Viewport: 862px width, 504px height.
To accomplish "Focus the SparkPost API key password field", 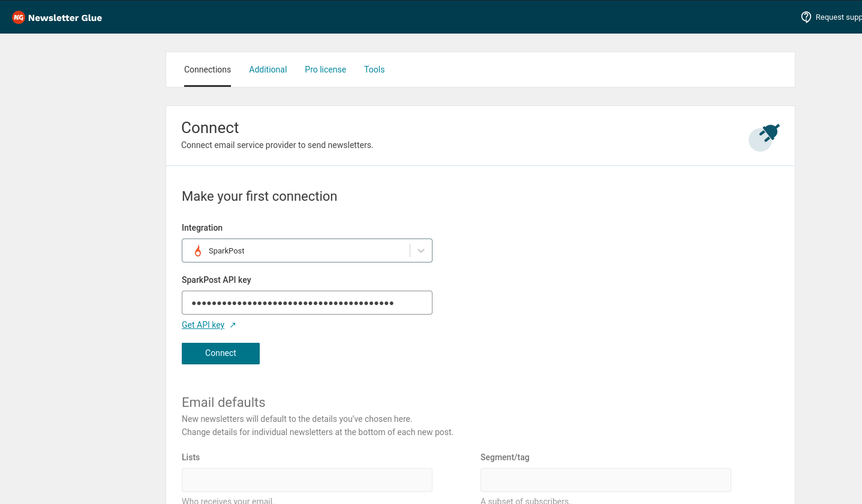I will point(307,303).
